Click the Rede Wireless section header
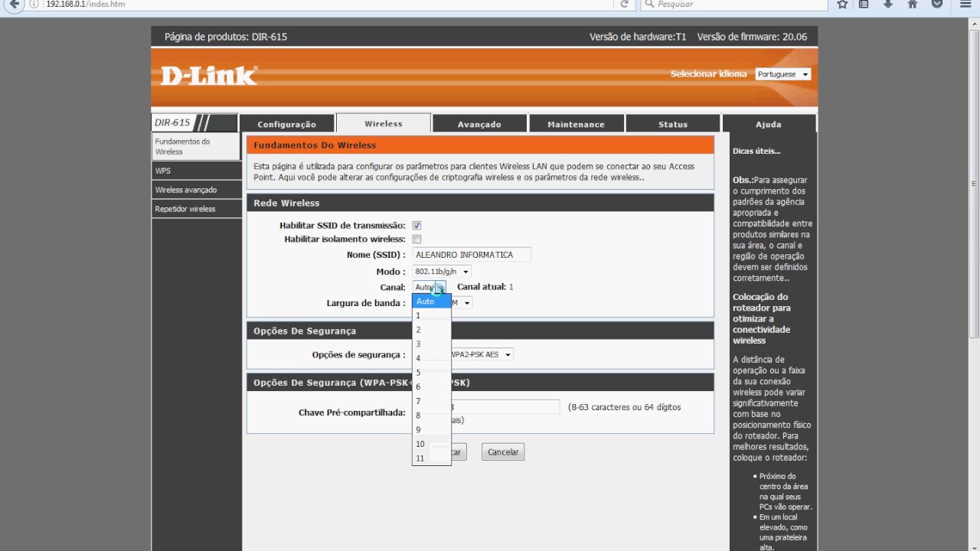 click(480, 203)
